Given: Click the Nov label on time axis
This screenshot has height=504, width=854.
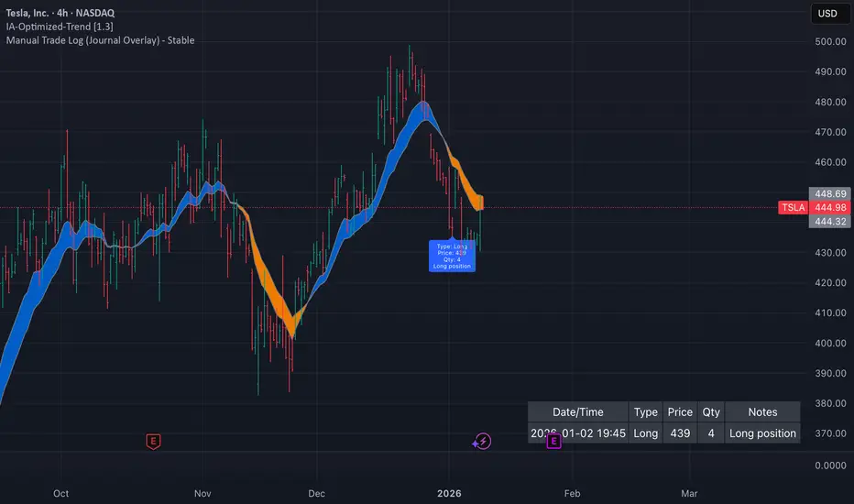Looking at the screenshot, I should 203,493.
